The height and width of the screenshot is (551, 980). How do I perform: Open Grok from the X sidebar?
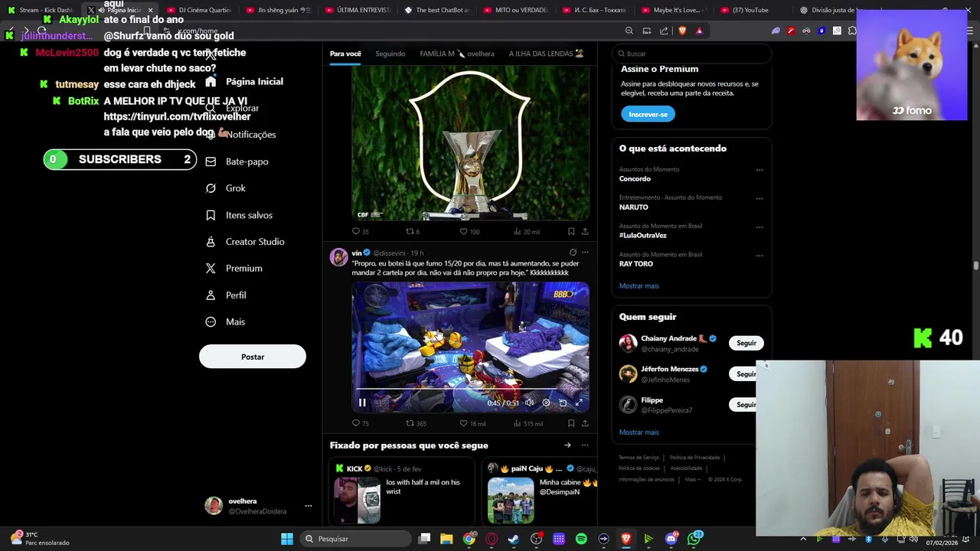(226, 188)
